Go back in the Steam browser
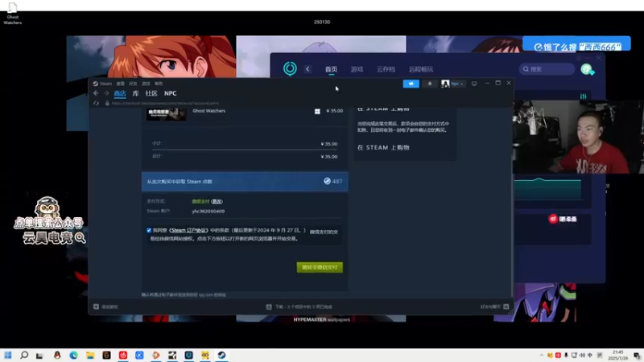 click(x=96, y=93)
